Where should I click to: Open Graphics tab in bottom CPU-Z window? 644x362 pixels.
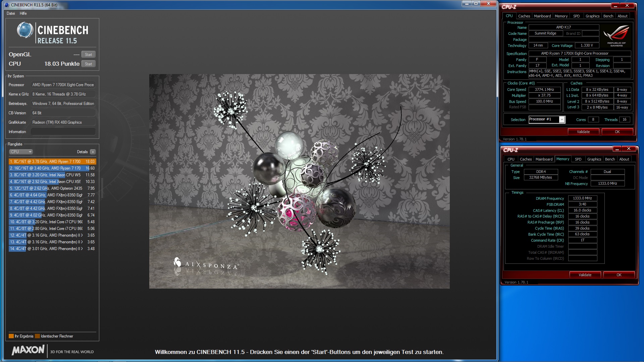594,159
